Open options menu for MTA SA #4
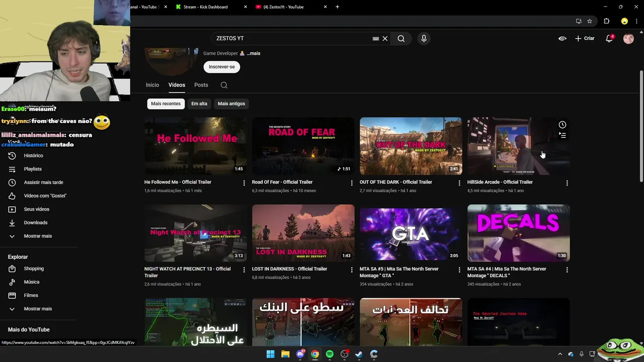This screenshot has height=362, width=644. tap(567, 270)
